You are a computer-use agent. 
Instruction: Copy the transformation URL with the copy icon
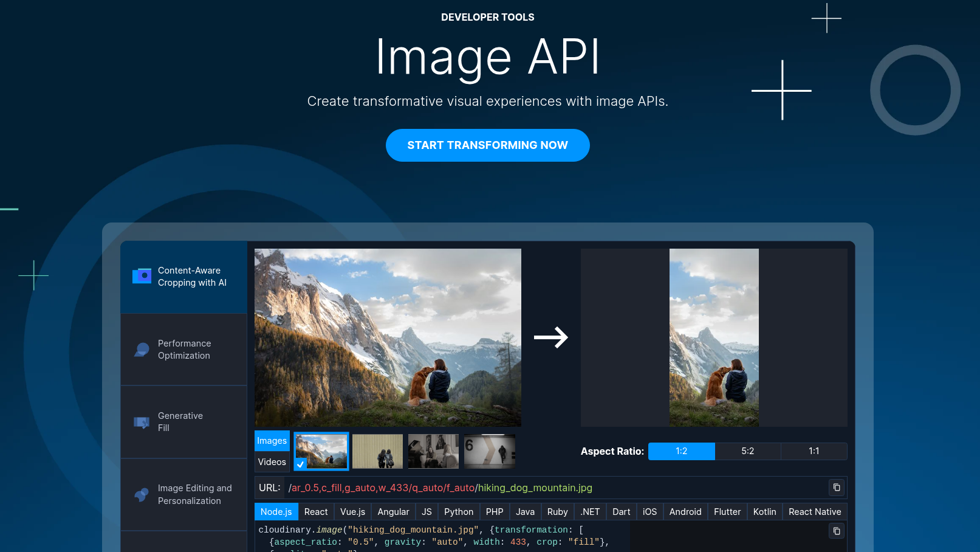(x=837, y=488)
